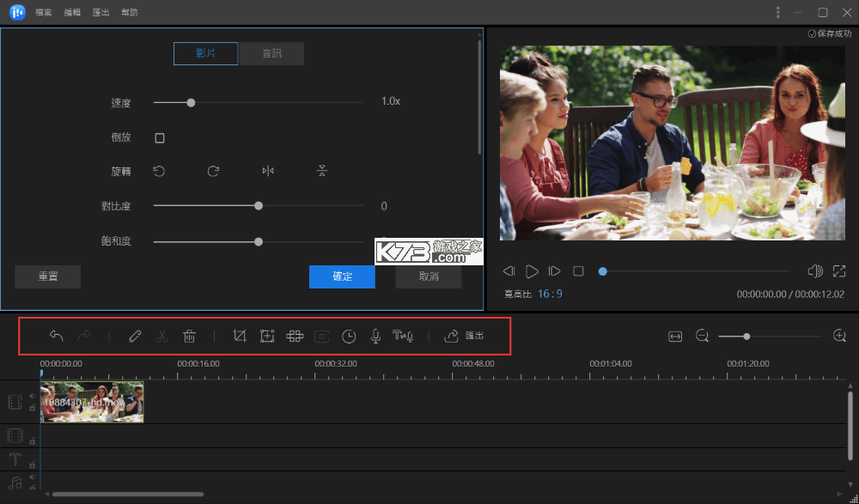Open the mosaic tool icon
Image resolution: width=859 pixels, height=504 pixels.
pos(295,336)
